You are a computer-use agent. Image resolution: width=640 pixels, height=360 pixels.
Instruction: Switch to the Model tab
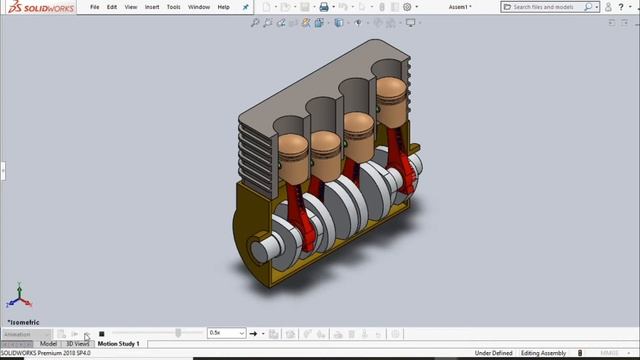(x=48, y=344)
